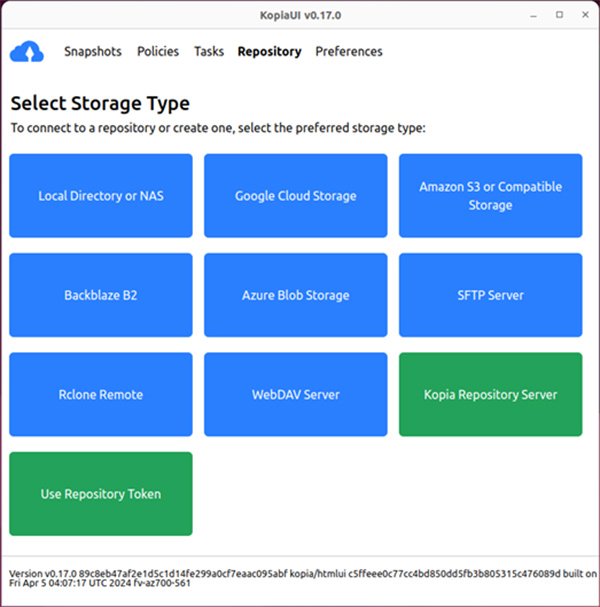
Task: Maximize the KopiaUI window
Action: (559, 15)
